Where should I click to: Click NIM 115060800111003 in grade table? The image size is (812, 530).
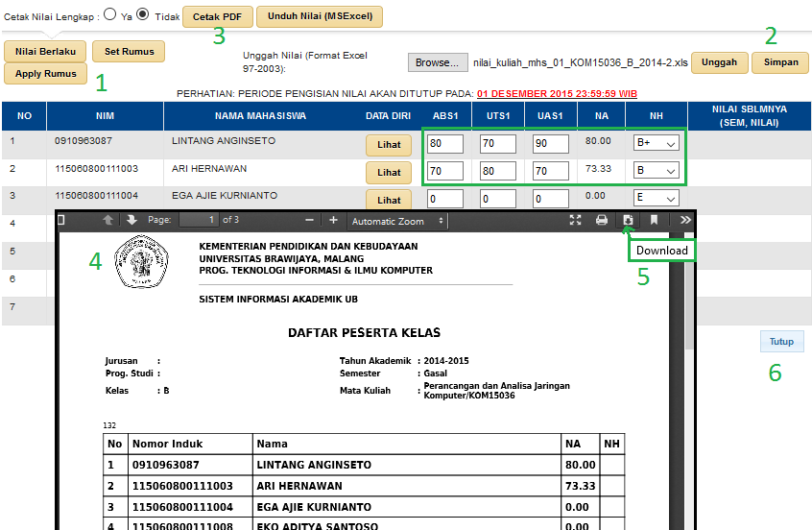pyautogui.click(x=96, y=169)
